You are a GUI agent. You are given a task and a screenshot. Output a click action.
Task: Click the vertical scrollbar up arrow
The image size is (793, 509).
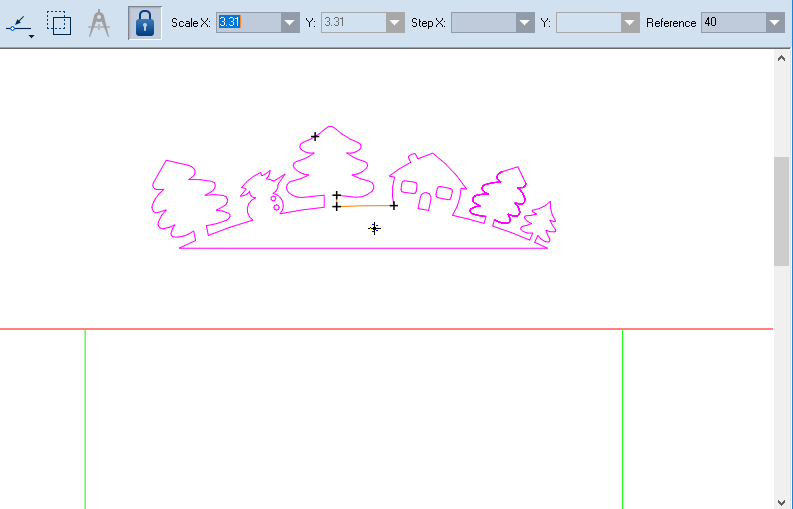point(782,58)
